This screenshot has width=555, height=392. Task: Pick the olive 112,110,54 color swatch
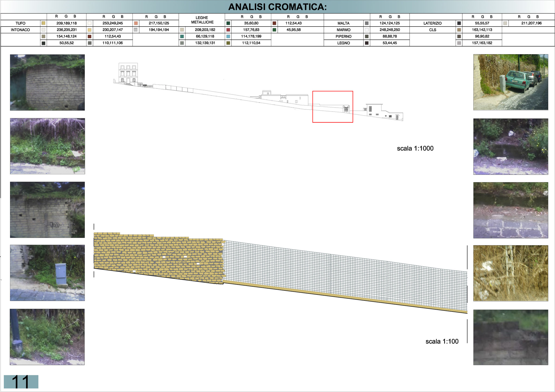tap(228, 43)
